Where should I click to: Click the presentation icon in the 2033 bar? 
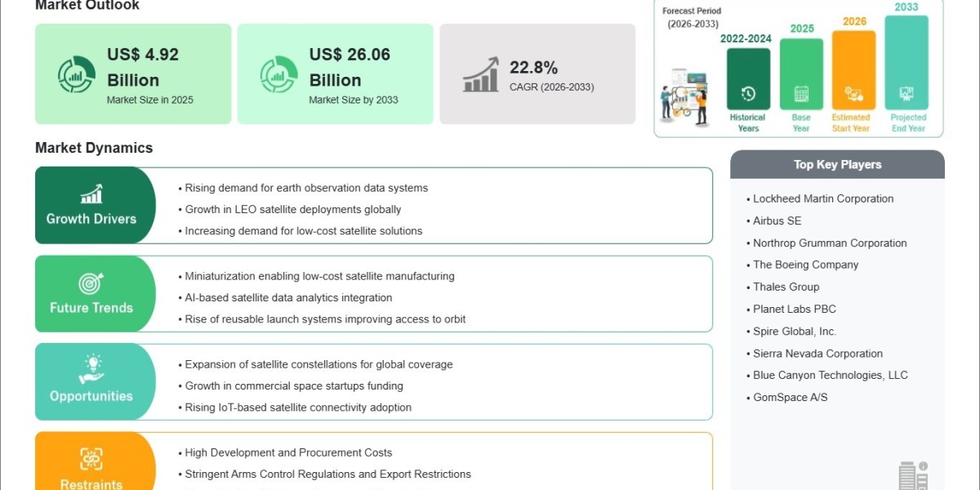(x=906, y=94)
